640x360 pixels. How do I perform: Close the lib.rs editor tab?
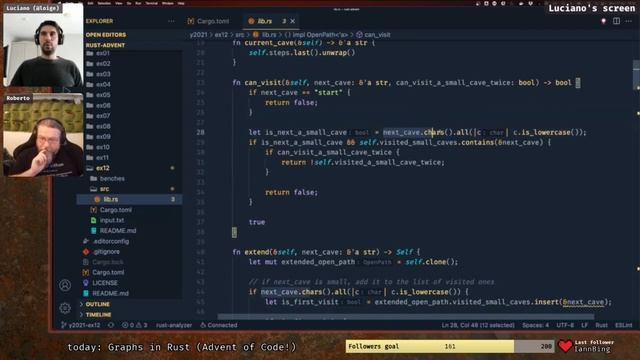point(293,21)
